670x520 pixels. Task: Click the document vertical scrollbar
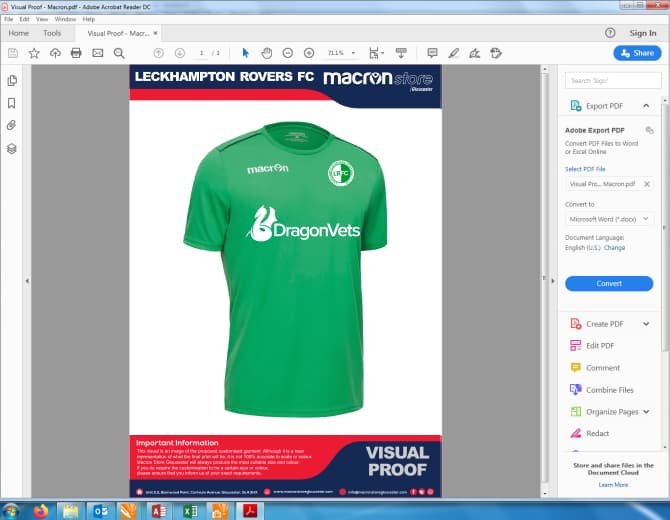544,282
